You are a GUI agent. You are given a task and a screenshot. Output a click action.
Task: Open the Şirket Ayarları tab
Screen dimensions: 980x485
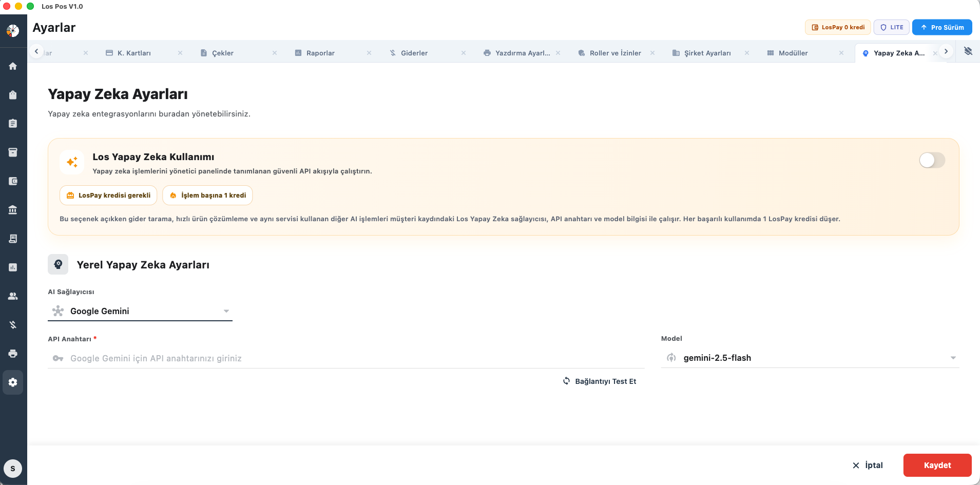708,53
